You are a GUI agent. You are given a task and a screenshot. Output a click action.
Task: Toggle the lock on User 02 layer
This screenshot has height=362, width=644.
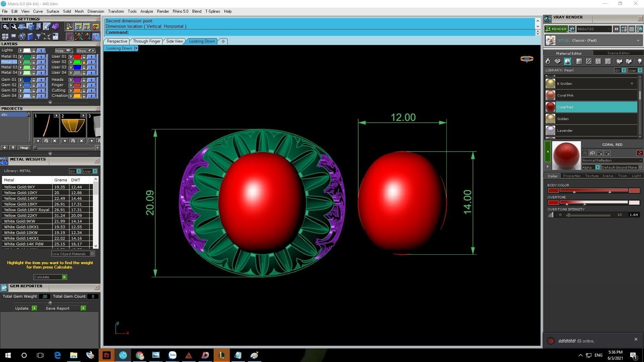coord(84,62)
